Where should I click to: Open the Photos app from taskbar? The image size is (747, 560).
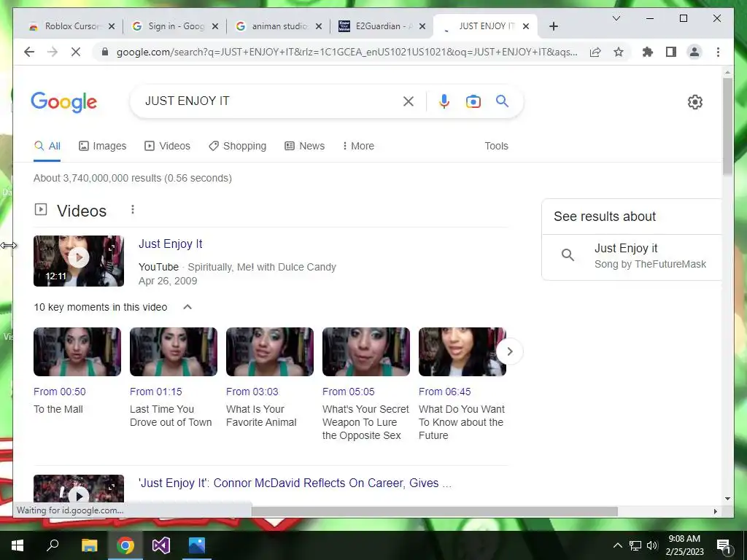click(x=197, y=545)
